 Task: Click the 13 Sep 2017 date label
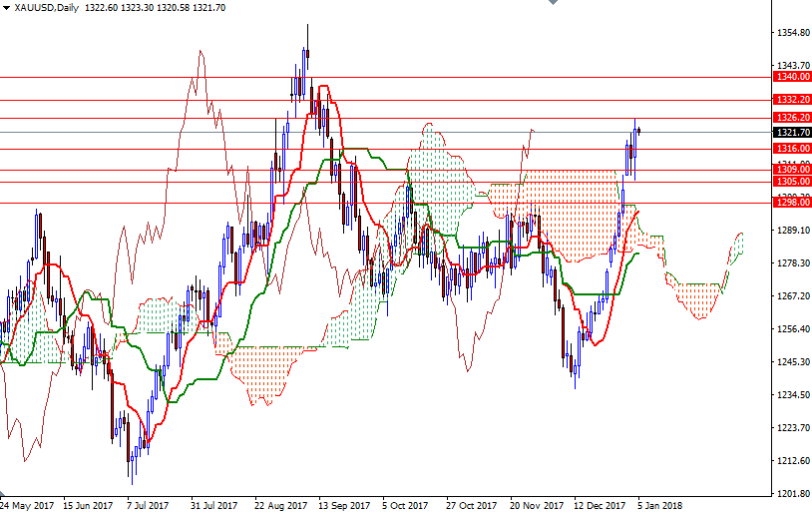(x=344, y=505)
